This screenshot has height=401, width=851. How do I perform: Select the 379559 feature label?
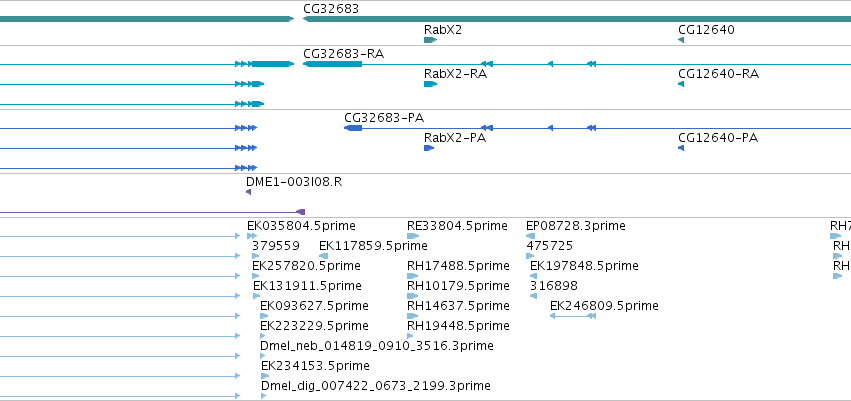point(276,246)
